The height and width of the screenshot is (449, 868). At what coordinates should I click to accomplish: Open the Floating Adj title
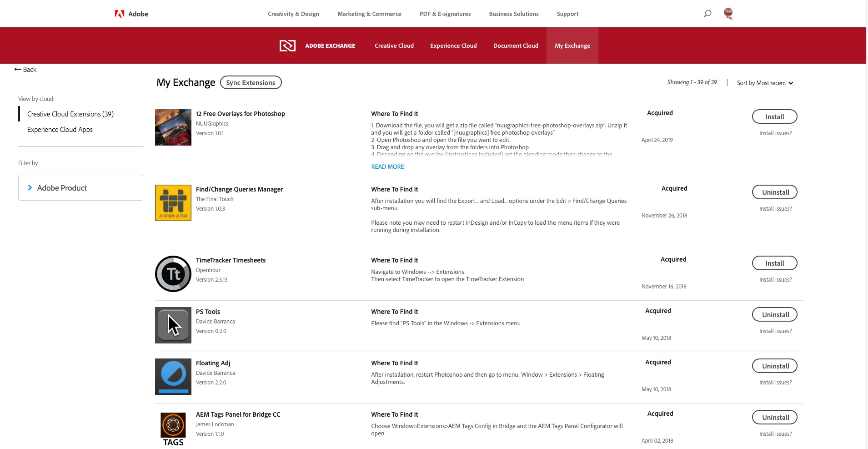(x=213, y=363)
